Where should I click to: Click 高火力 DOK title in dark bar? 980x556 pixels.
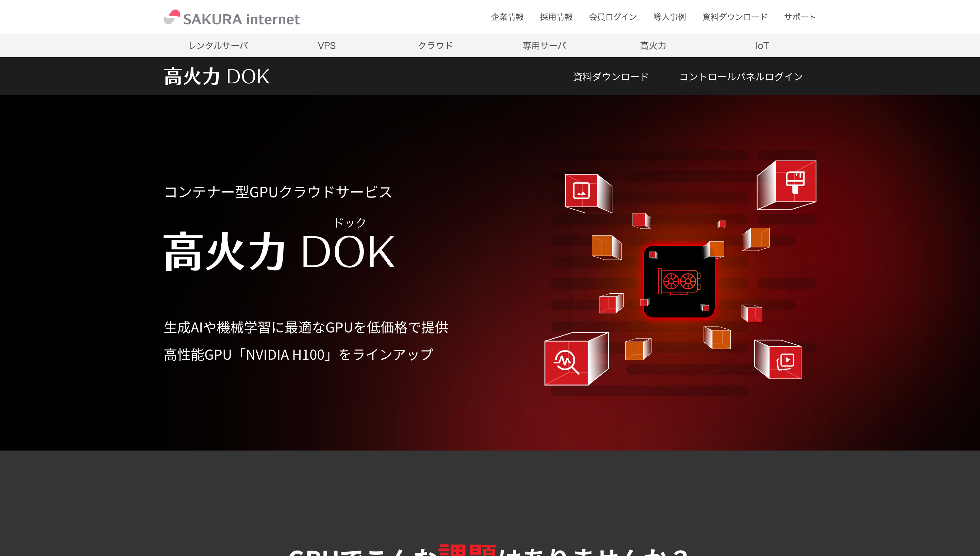[216, 76]
